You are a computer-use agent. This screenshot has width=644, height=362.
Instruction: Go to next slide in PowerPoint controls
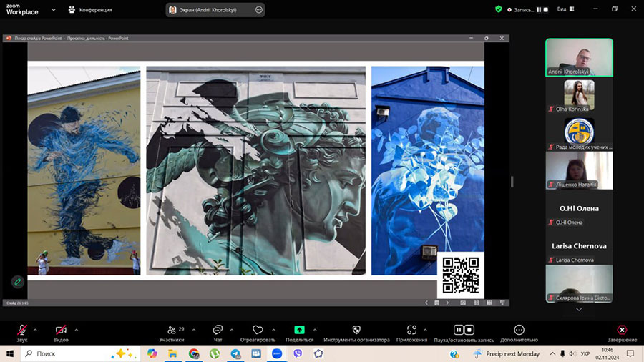447,303
